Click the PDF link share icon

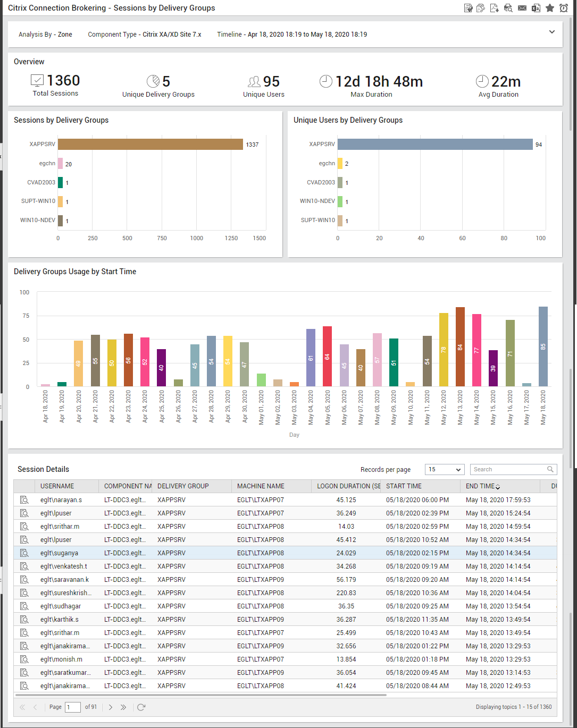click(481, 8)
